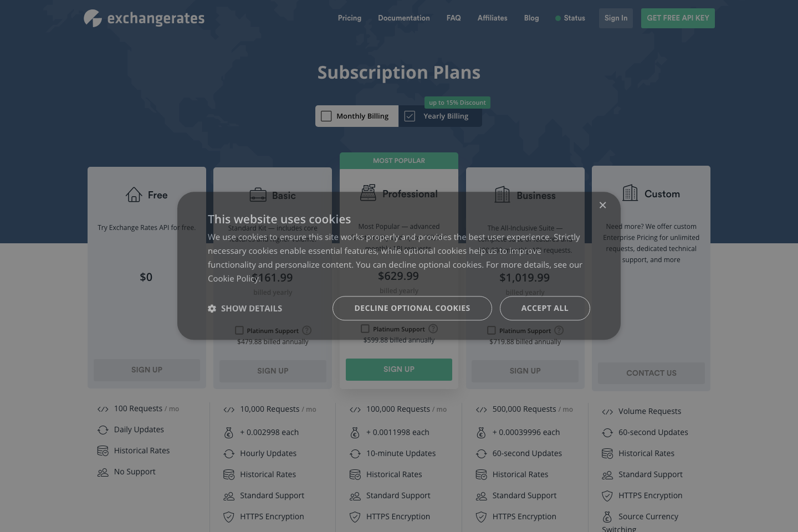The height and width of the screenshot is (532, 798).
Task: Click the Business plan building icon
Action: [x=502, y=195]
